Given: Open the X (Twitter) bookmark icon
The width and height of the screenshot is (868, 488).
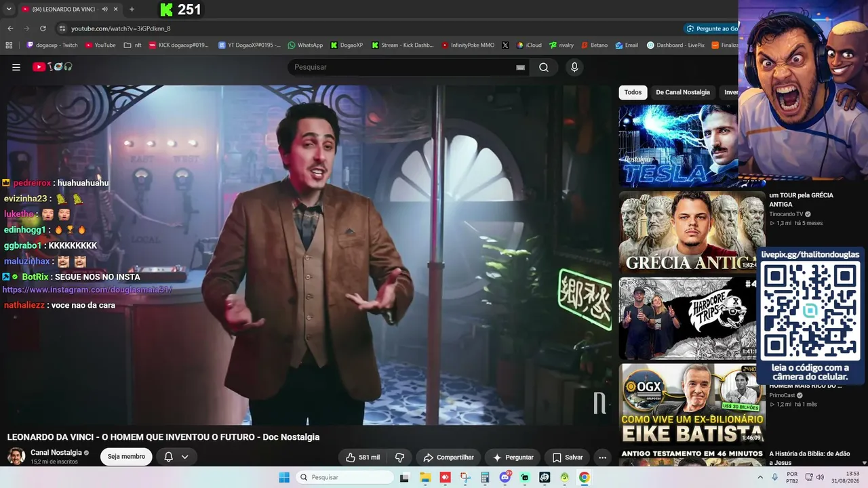Looking at the screenshot, I should 505,45.
